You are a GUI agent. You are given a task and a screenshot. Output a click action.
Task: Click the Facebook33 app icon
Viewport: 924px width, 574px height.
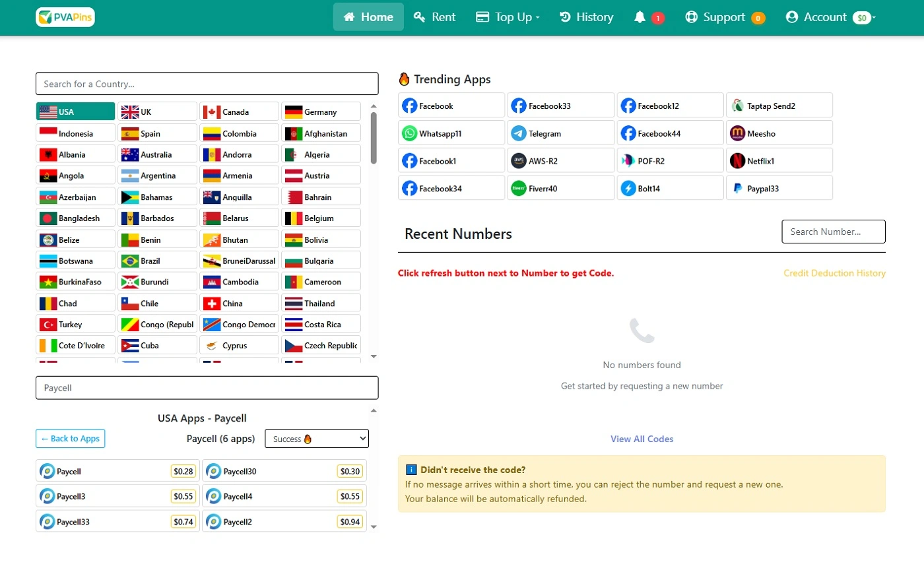pyautogui.click(x=519, y=106)
